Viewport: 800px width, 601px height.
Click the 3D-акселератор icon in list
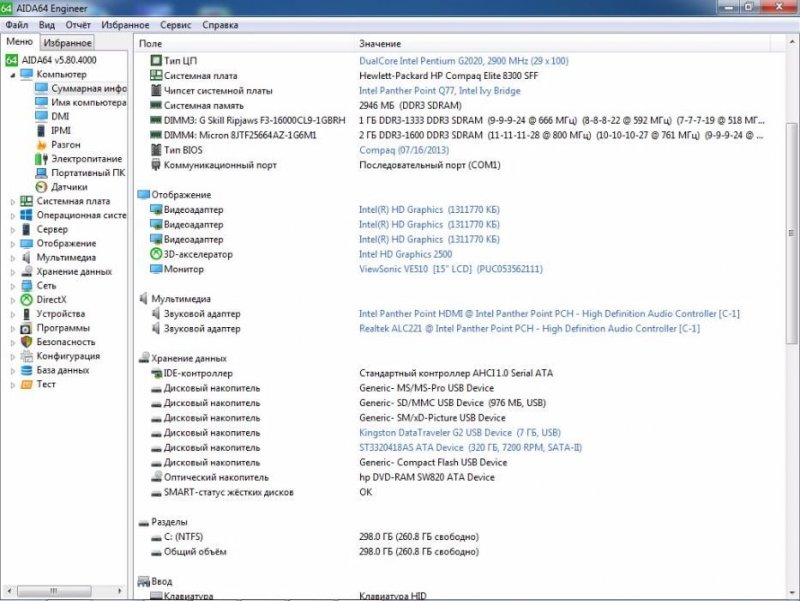pyautogui.click(x=155, y=254)
